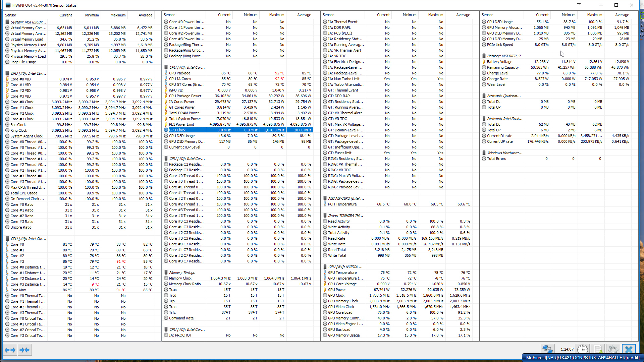
Task: Select the GPU Video Engine L... row
Action: (397, 324)
